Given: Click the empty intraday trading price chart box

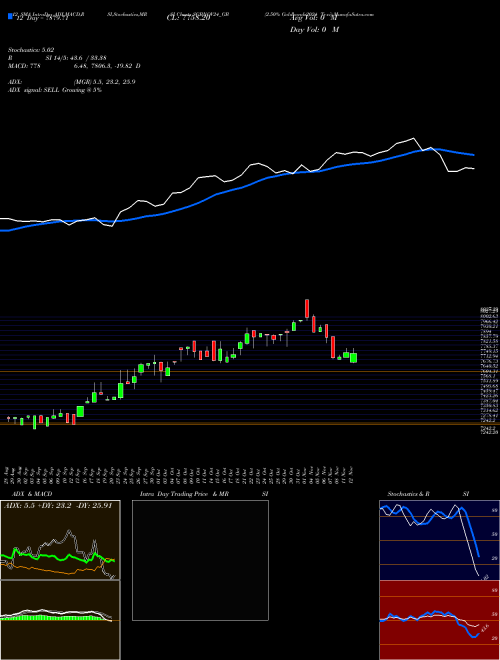Looking at the screenshot, I should (200, 560).
